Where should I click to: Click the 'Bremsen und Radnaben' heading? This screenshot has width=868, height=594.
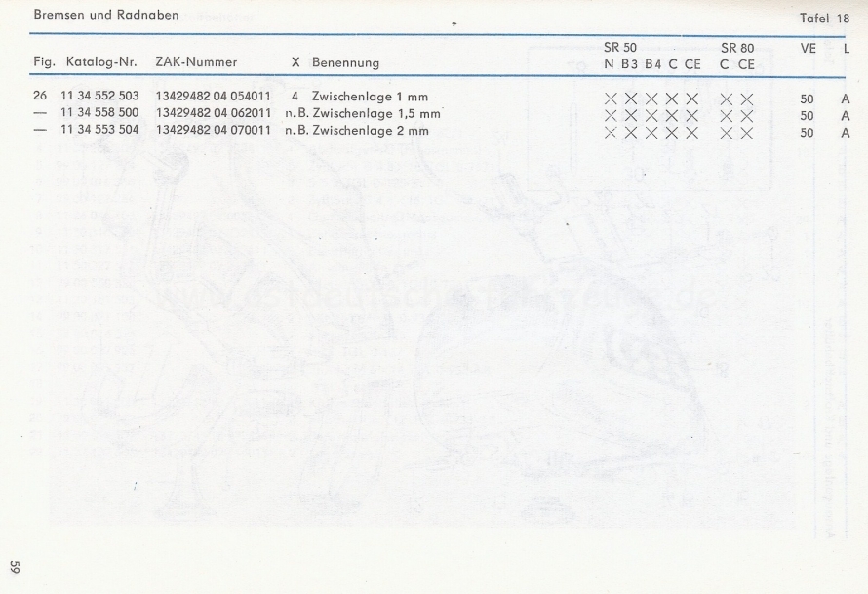105,15
